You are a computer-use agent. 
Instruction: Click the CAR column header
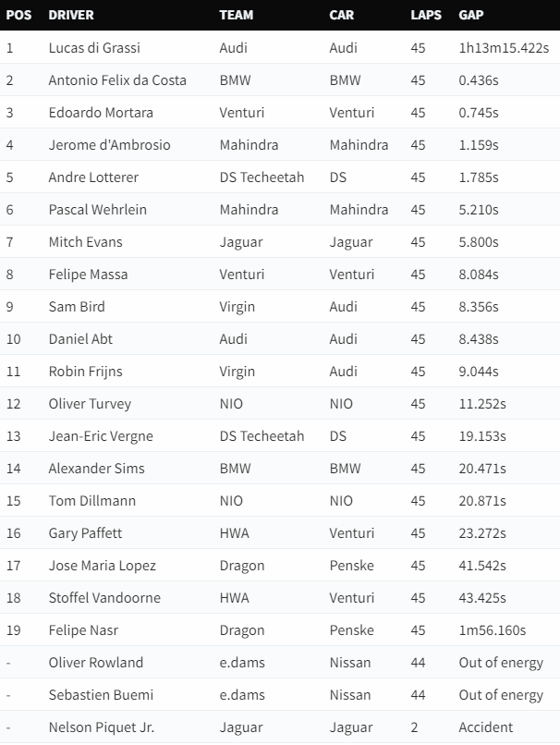pos(342,15)
